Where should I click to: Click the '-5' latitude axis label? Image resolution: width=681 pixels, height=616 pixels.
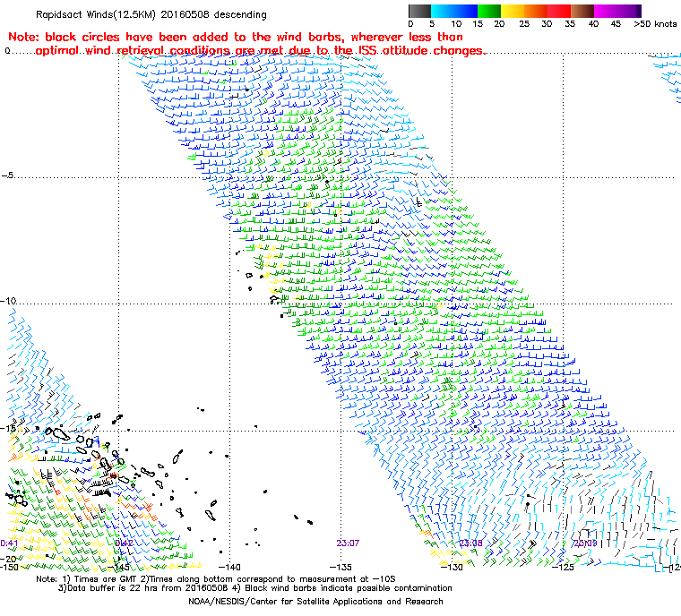7,175
